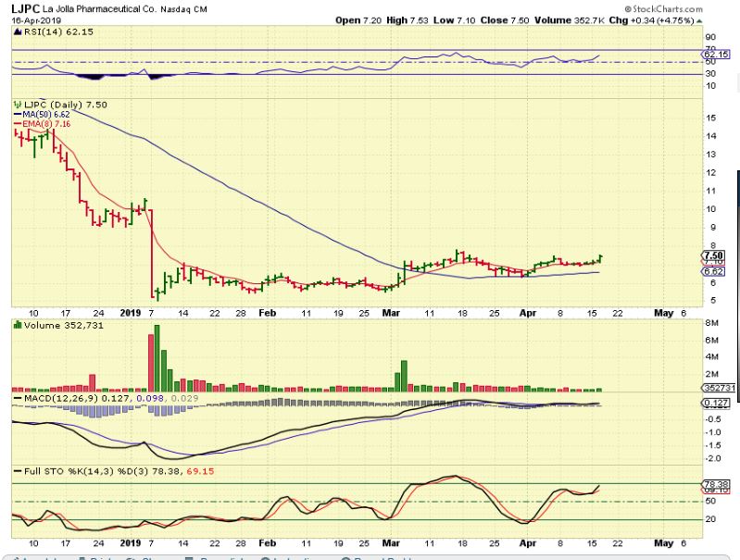
Task: Click the 90 RSI axis label
Action: pos(711,37)
